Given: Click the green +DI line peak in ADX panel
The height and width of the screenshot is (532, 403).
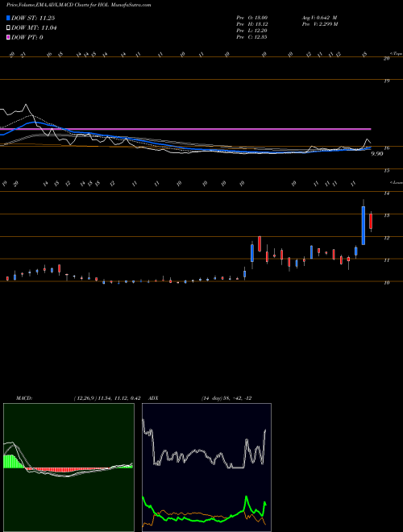Looking at the screenshot, I should (x=247, y=497).
